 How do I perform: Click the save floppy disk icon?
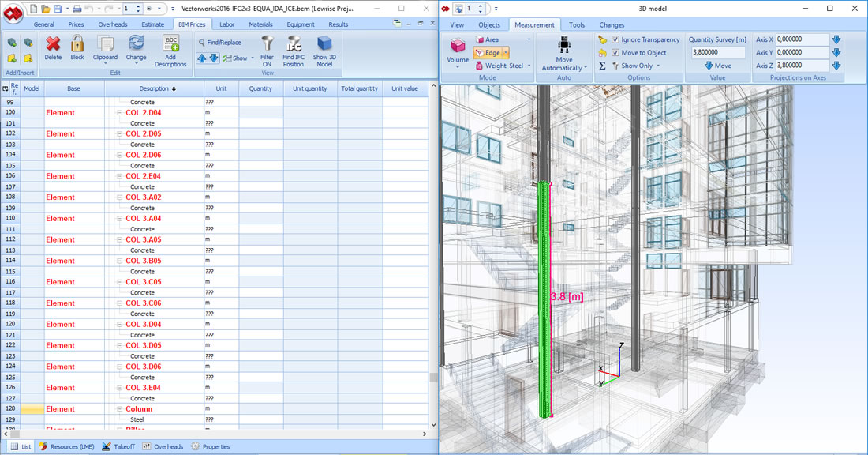pyautogui.click(x=58, y=9)
